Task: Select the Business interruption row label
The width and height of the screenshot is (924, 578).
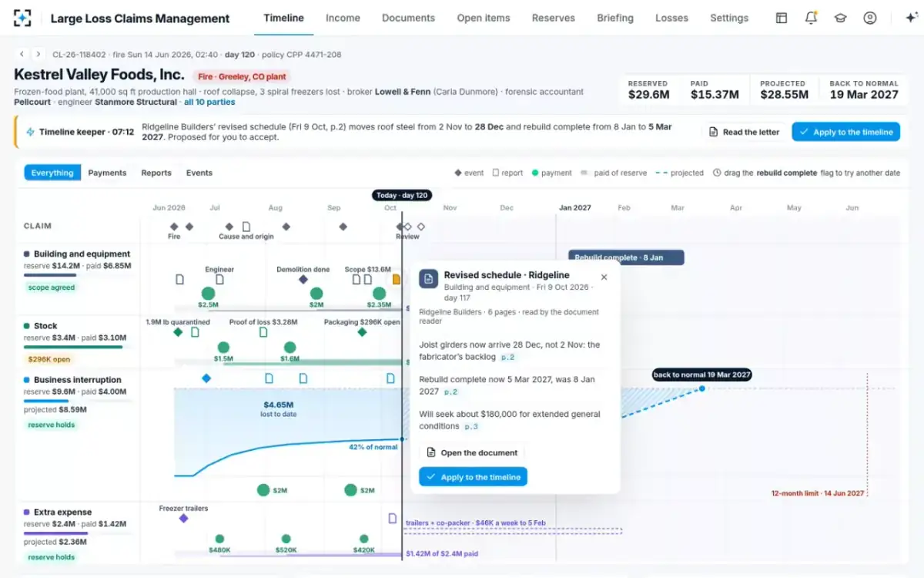Action: pyautogui.click(x=78, y=379)
